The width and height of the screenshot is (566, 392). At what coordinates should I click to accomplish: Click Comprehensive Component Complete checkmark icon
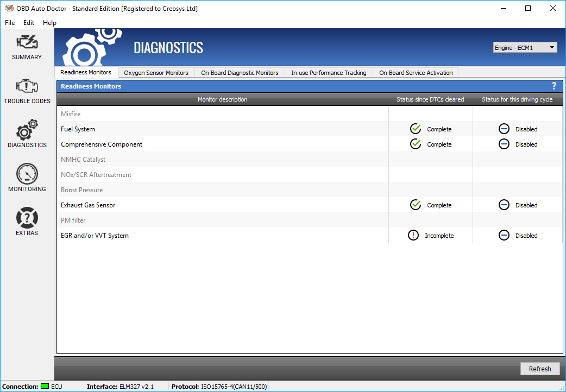pyautogui.click(x=416, y=144)
